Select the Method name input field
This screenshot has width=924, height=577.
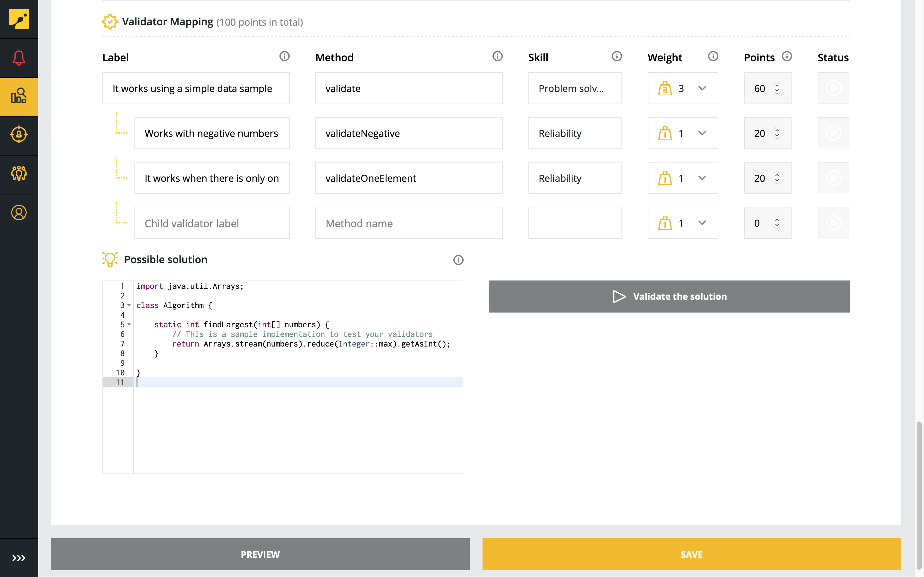coord(408,223)
